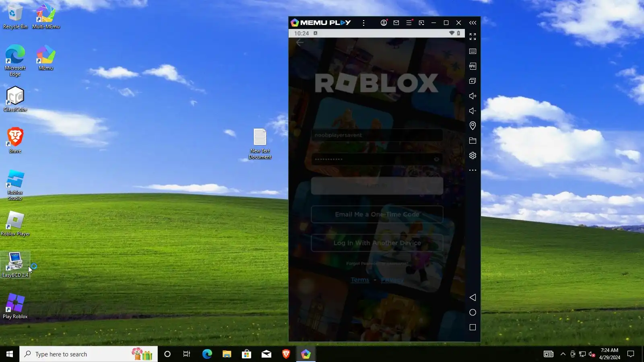Open the Windows Start menu
This screenshot has width=644, height=362.
pyautogui.click(x=10, y=354)
